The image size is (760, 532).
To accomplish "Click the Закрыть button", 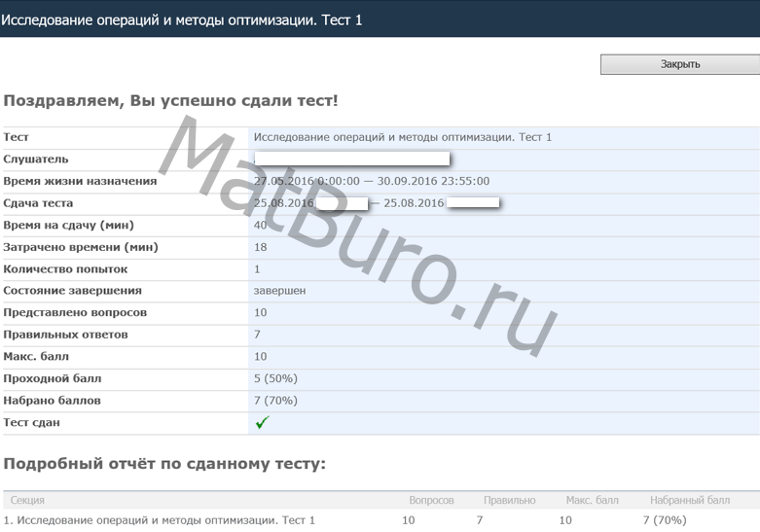I will 679,64.
